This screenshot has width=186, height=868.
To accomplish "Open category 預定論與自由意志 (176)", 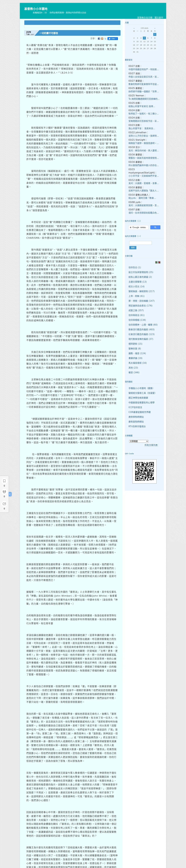I will pos(140,306).
